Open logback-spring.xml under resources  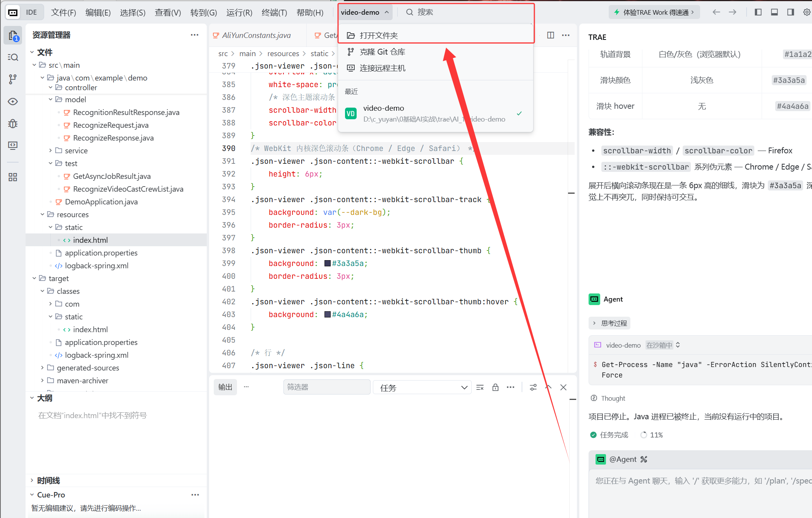pos(96,266)
